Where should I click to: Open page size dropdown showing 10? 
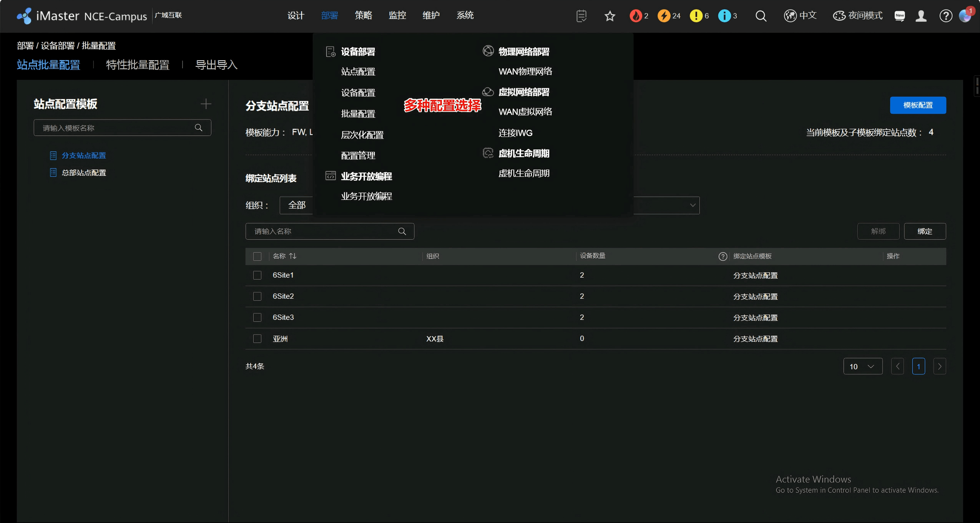[x=862, y=366]
